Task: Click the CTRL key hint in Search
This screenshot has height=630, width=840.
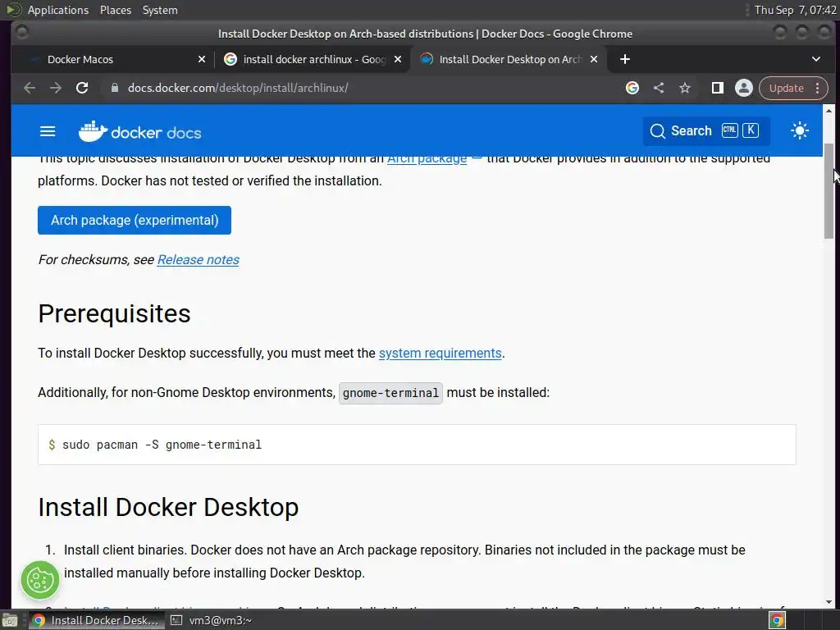Action: (x=729, y=130)
